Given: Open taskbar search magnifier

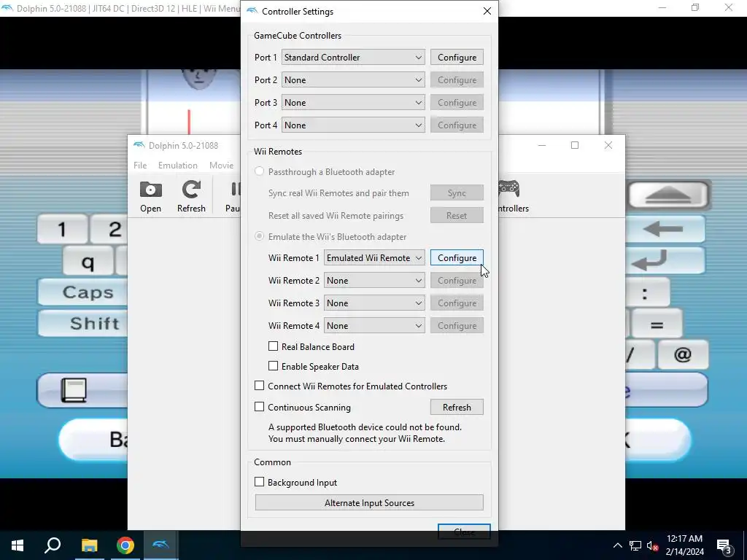Looking at the screenshot, I should click(53, 545).
